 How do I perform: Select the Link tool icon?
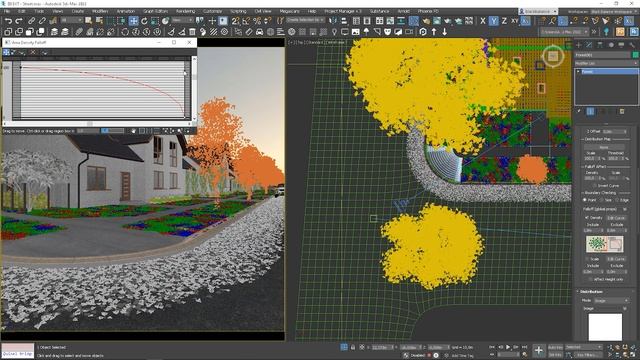32,21
